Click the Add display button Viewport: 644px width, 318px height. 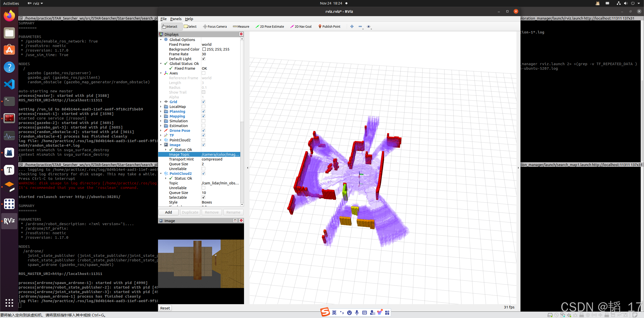(168, 212)
